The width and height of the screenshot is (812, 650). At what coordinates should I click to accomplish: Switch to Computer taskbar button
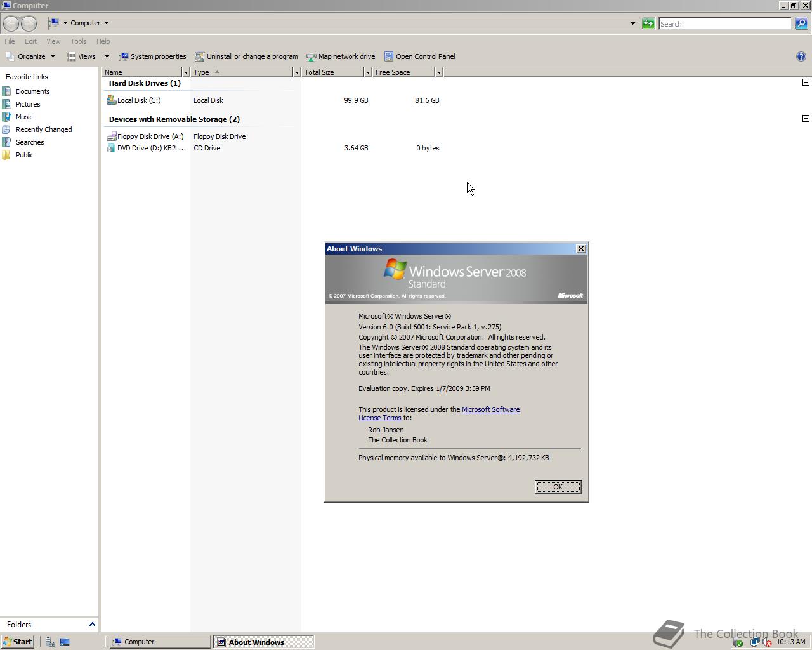161,642
